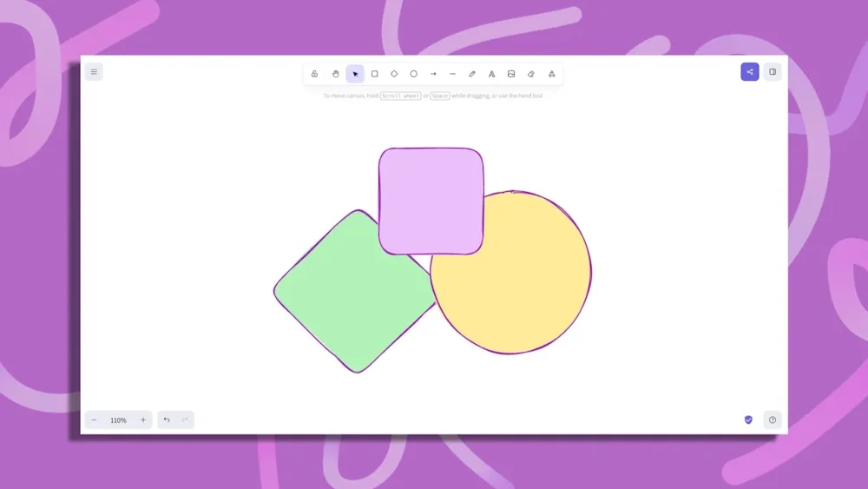Screen dimensions: 868x489
Task: Choose the Insert image tool
Action: point(511,74)
